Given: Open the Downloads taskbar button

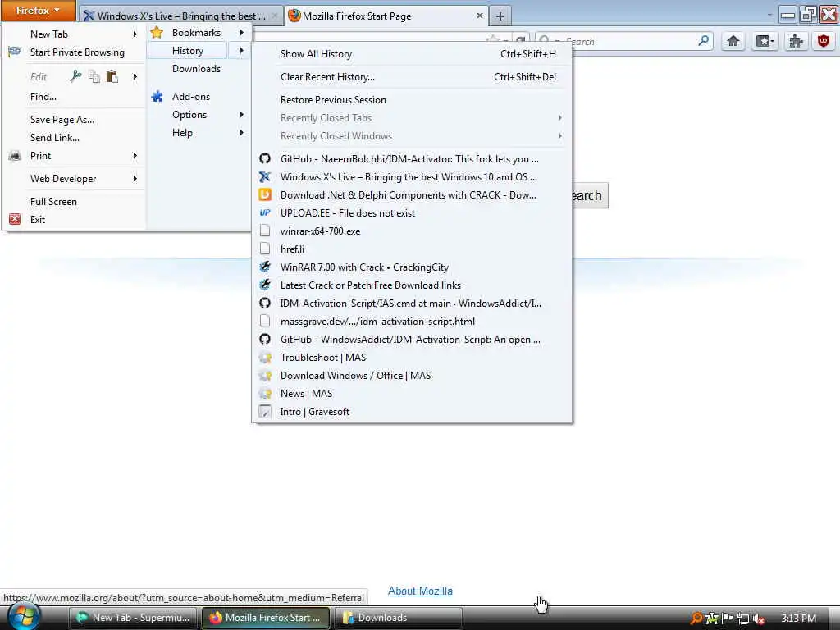Looking at the screenshot, I should point(398,618).
